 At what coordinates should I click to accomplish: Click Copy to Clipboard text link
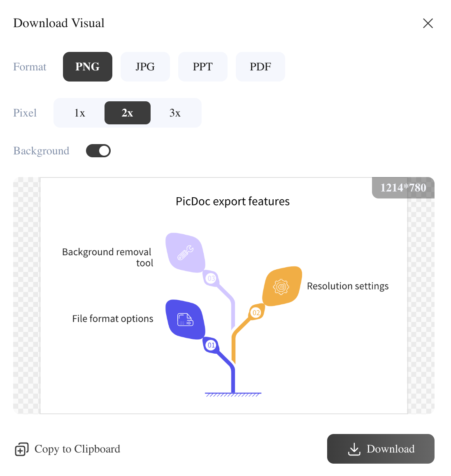coord(77,449)
